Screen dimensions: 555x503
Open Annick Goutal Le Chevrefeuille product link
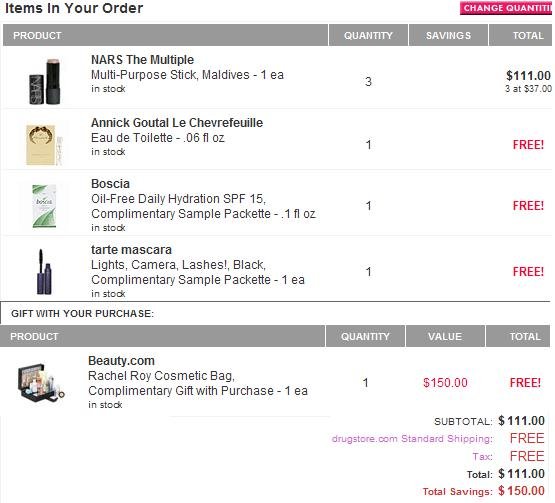pos(177,122)
